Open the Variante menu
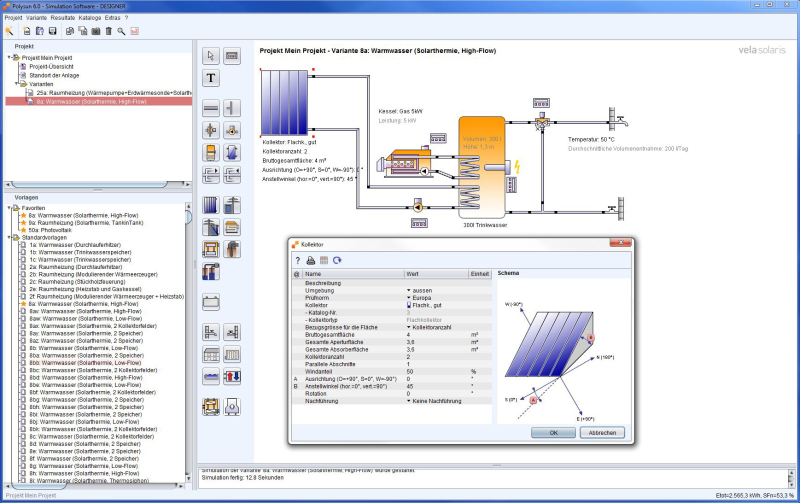 pyautogui.click(x=36, y=18)
